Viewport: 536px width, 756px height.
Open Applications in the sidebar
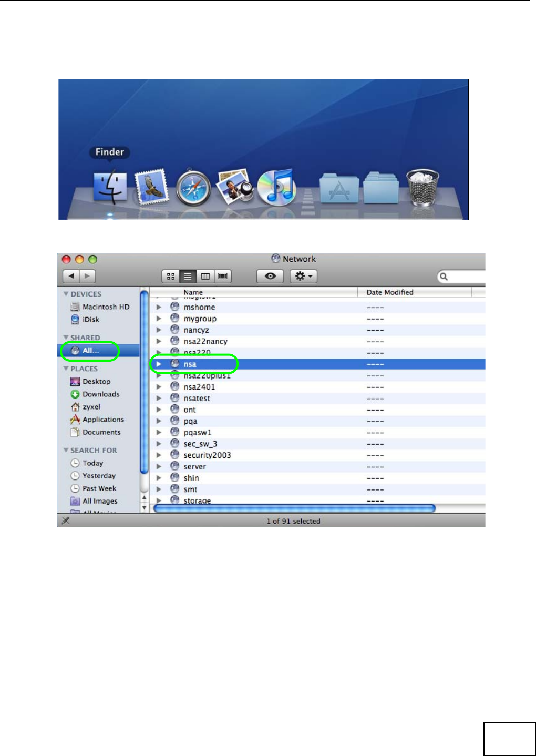click(x=97, y=420)
